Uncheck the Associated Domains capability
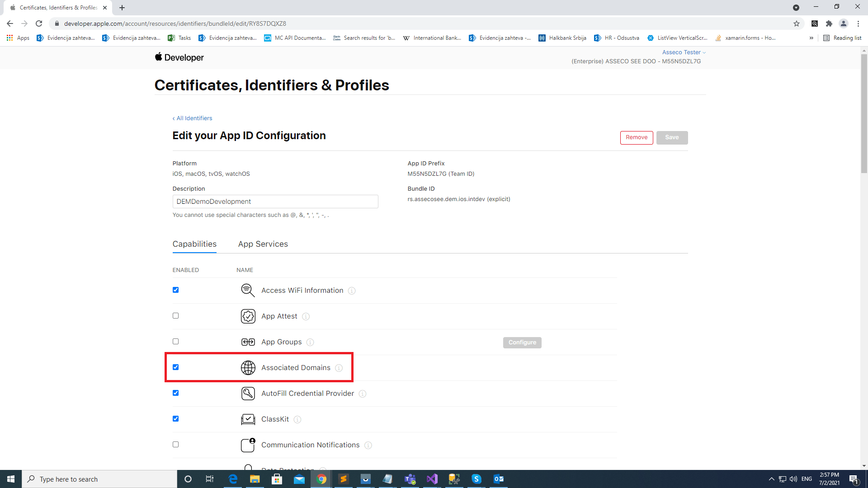Screen dimensions: 868x488 (175, 367)
